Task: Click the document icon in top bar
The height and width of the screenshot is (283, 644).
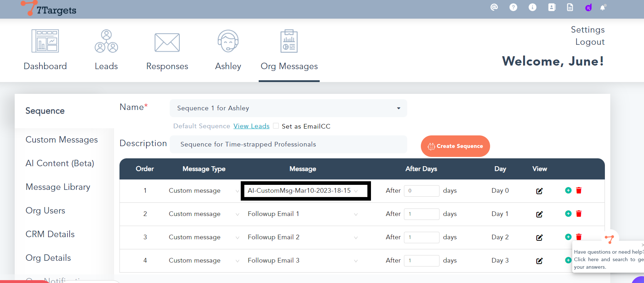Action: 570,7
